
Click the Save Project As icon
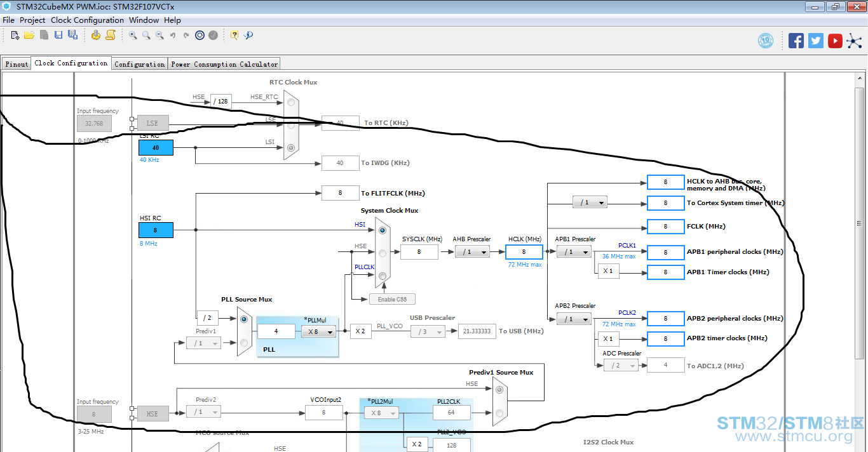tap(72, 35)
